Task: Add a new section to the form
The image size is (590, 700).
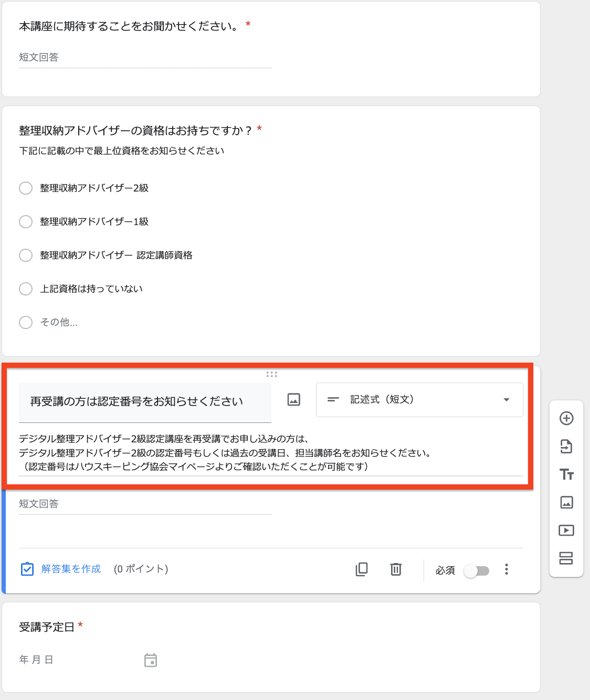Action: [566, 558]
